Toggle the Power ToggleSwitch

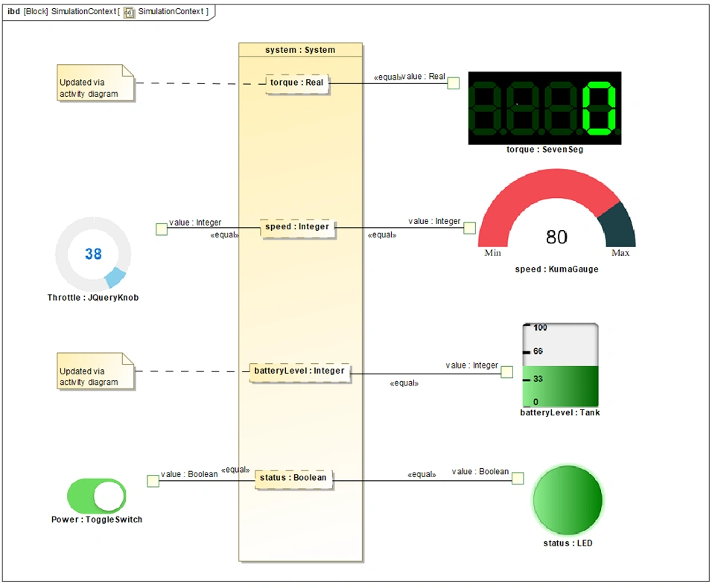(97, 496)
